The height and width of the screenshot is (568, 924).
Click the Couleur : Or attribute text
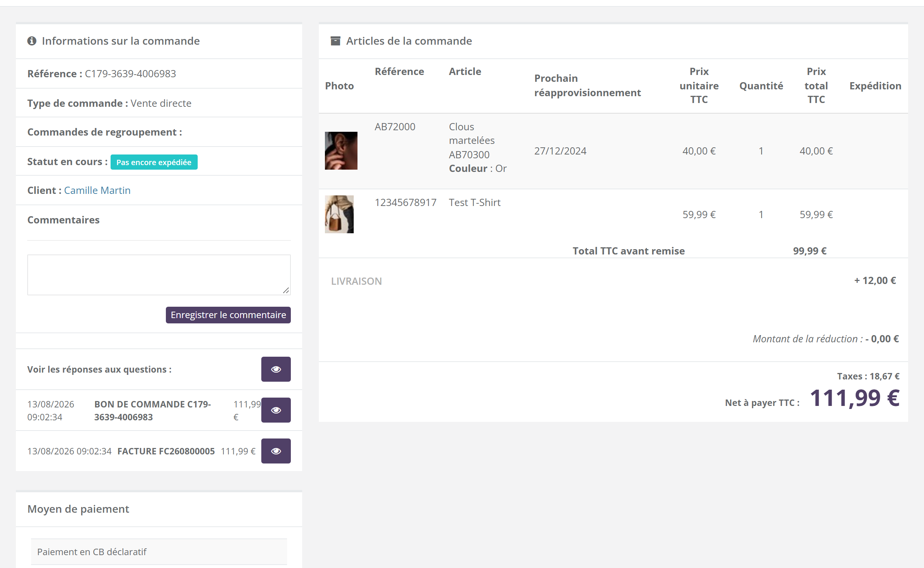[478, 169]
